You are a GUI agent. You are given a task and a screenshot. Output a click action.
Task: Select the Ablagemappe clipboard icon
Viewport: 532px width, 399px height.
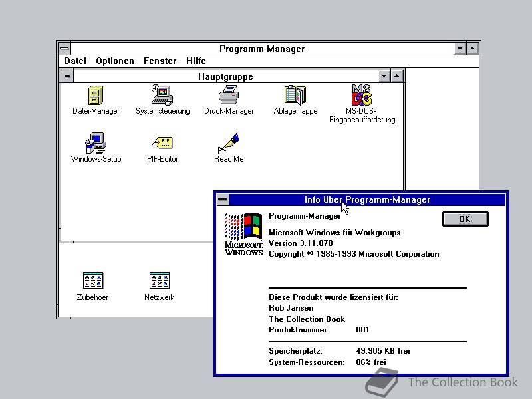295,95
